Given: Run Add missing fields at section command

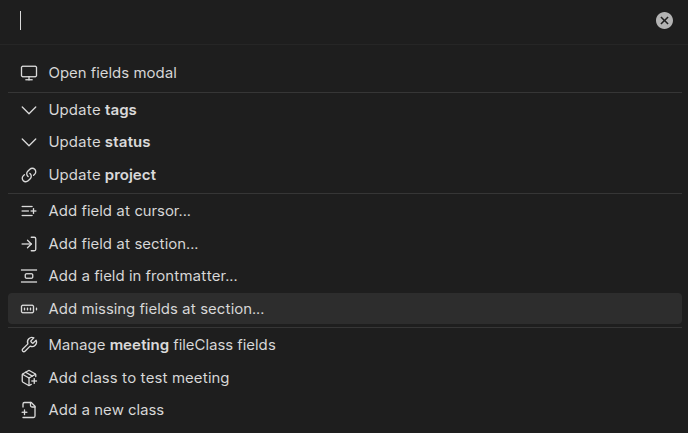Looking at the screenshot, I should click(156, 309).
